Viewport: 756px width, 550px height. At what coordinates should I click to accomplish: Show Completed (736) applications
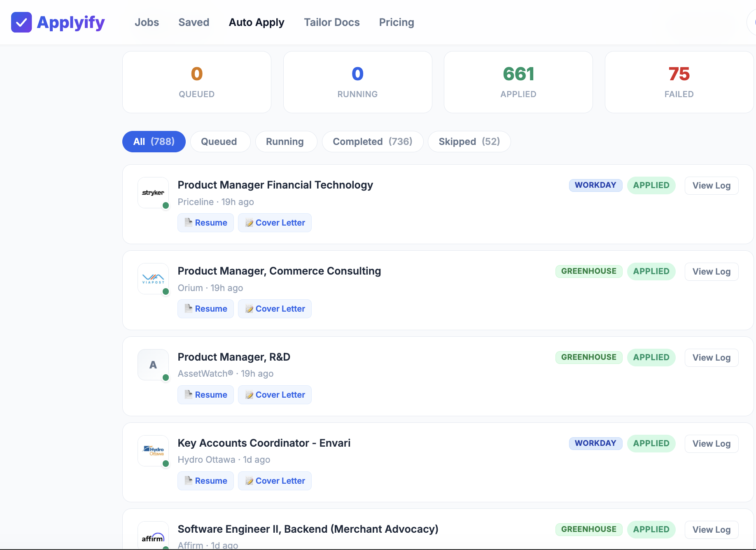[373, 142]
